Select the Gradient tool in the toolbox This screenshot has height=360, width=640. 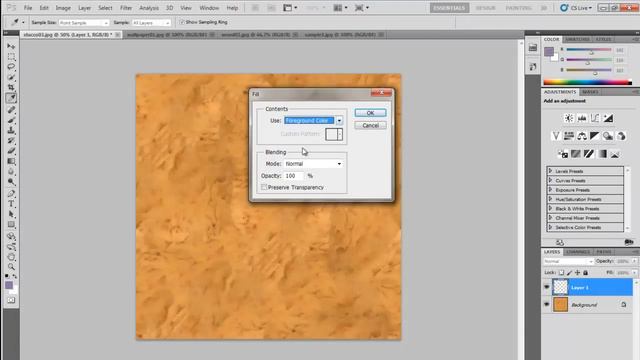pos(11,161)
